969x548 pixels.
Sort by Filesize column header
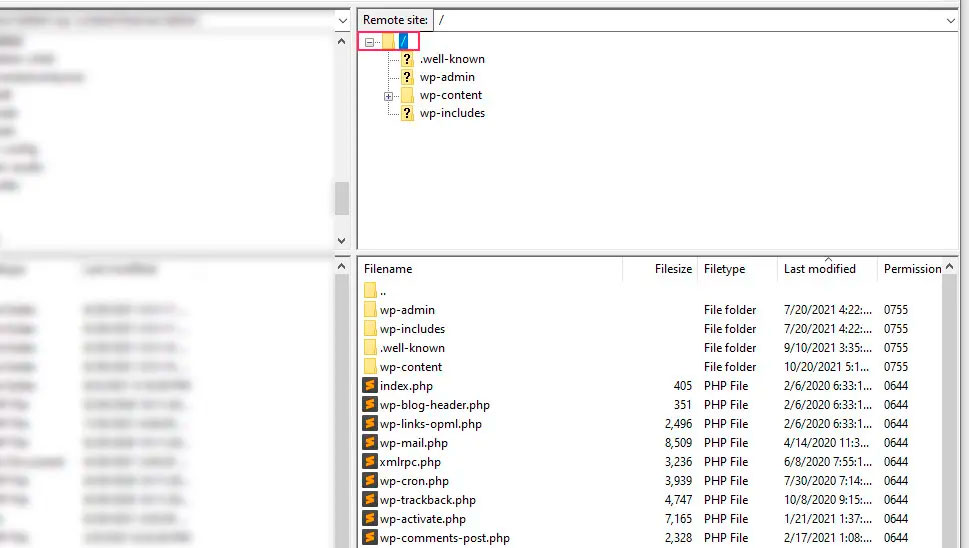pyautogui.click(x=673, y=269)
